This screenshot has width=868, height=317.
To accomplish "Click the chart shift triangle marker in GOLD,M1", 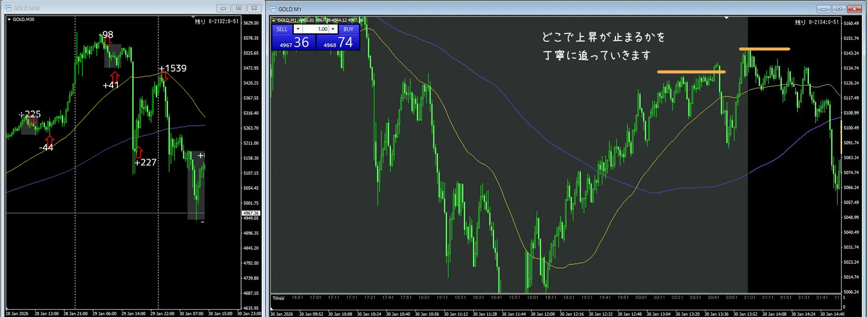I will tap(727, 18).
